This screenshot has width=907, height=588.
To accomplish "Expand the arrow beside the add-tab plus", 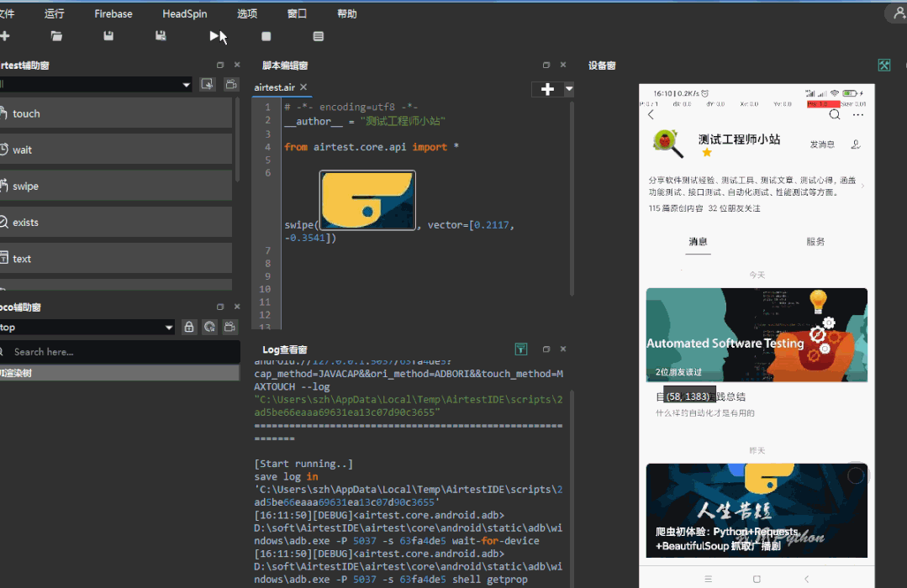I will (569, 89).
